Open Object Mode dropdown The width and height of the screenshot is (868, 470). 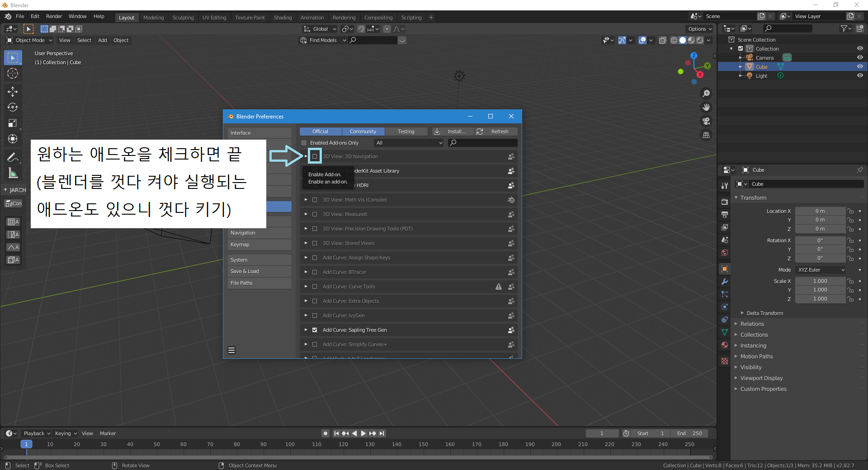pos(29,40)
